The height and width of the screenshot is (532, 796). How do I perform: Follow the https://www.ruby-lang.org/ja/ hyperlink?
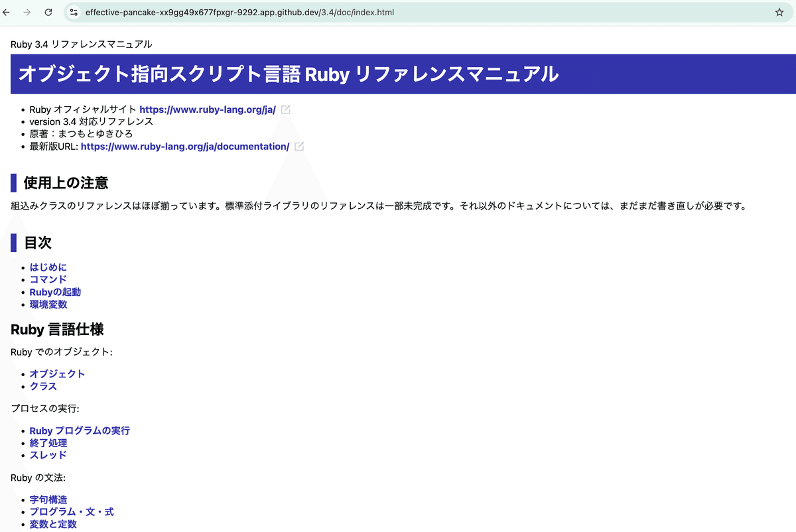click(207, 109)
